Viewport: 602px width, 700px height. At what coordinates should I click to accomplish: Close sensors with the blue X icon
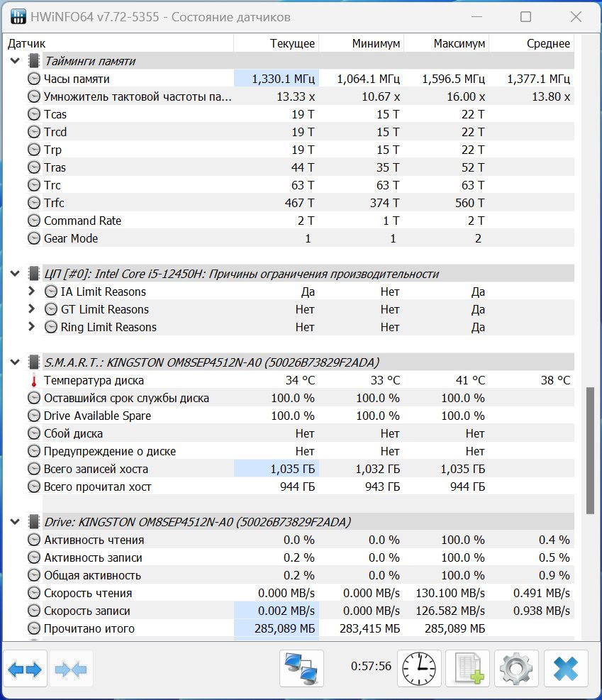click(565, 668)
